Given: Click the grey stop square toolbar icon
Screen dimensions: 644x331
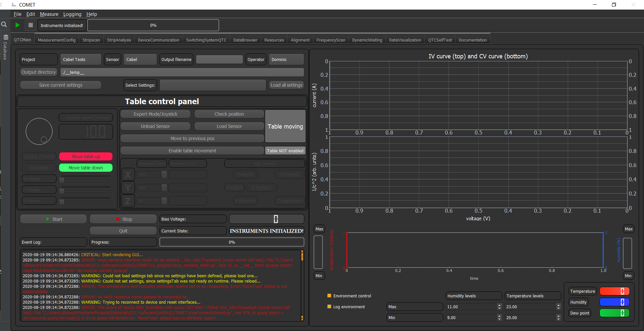Looking at the screenshot, I should (31, 25).
